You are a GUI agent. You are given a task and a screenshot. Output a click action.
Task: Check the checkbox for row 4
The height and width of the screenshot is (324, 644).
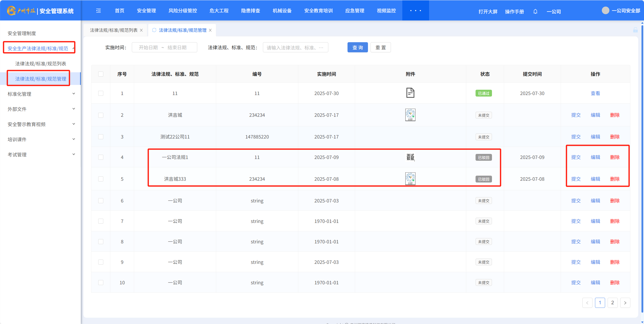point(101,157)
